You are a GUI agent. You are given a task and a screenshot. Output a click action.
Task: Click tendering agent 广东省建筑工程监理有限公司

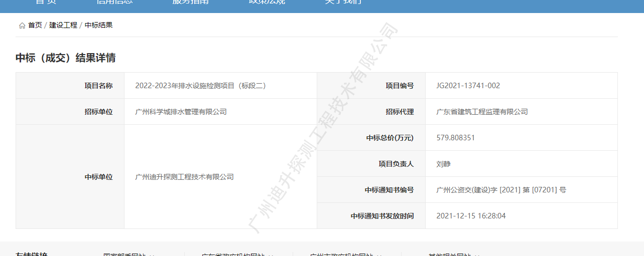tap(482, 112)
